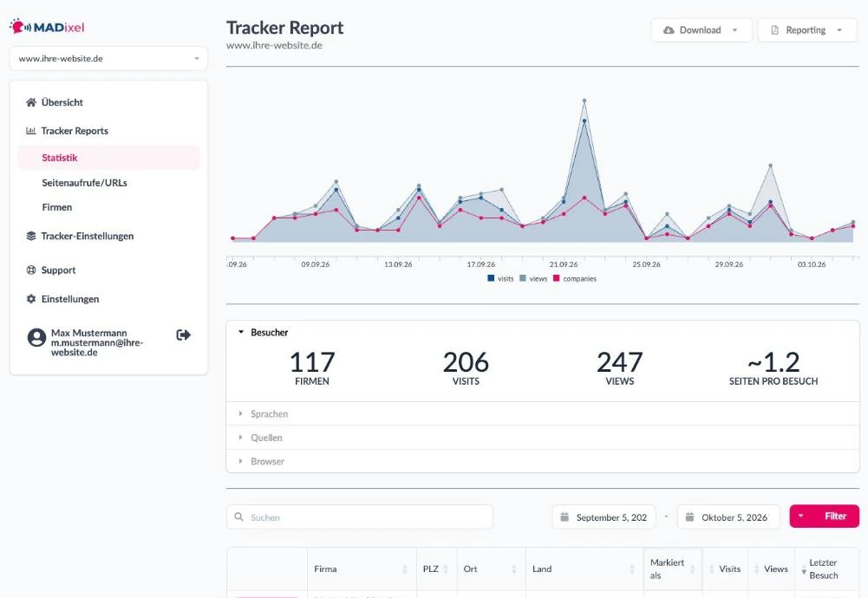Sort by Land column arrows
This screenshot has width=868, height=598.
point(631,569)
